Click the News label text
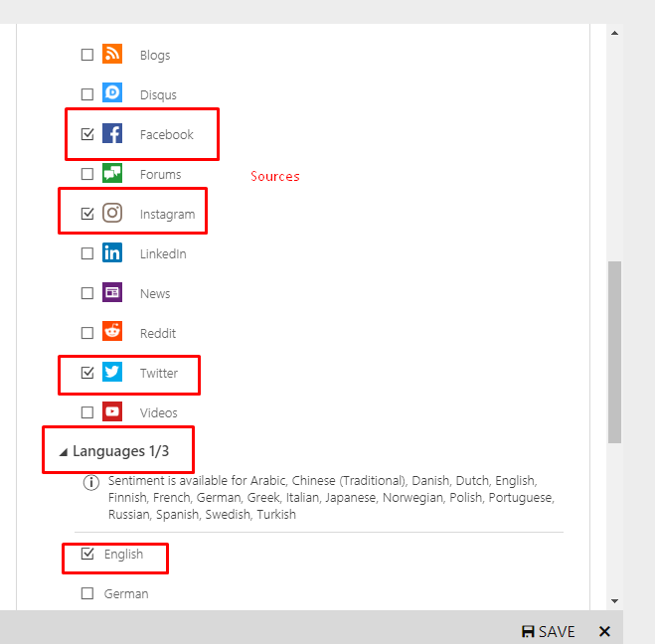Screen dimensions: 655x644 [155, 293]
